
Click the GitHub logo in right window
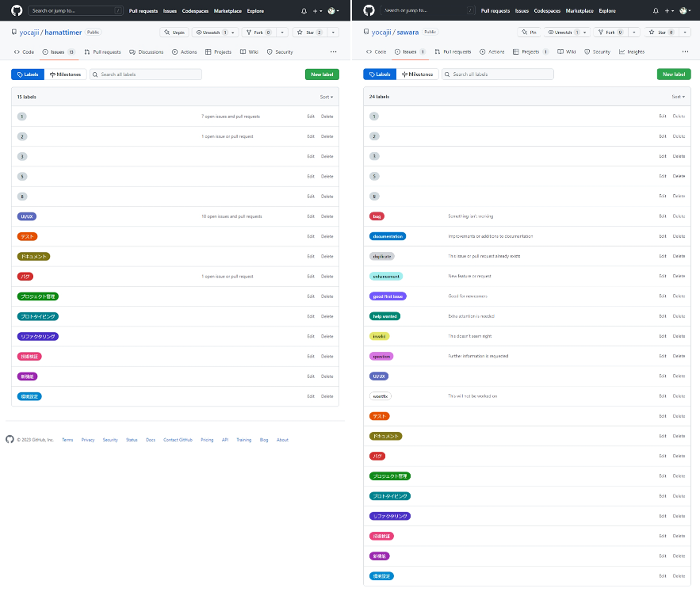click(369, 10)
